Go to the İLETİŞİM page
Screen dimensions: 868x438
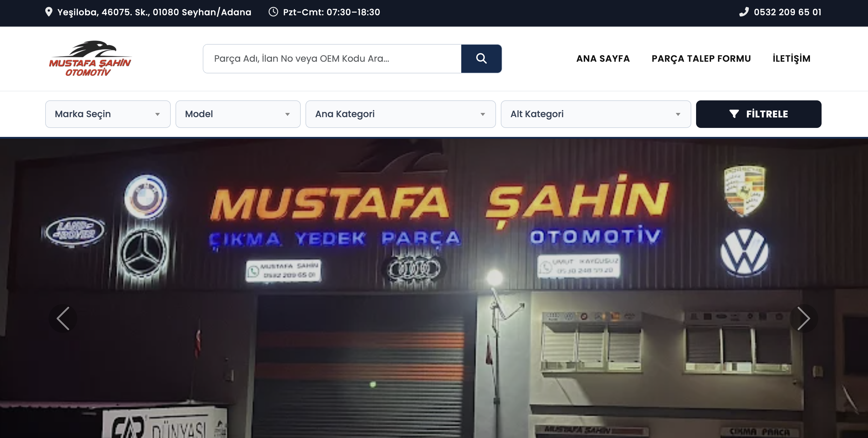pyautogui.click(x=792, y=59)
